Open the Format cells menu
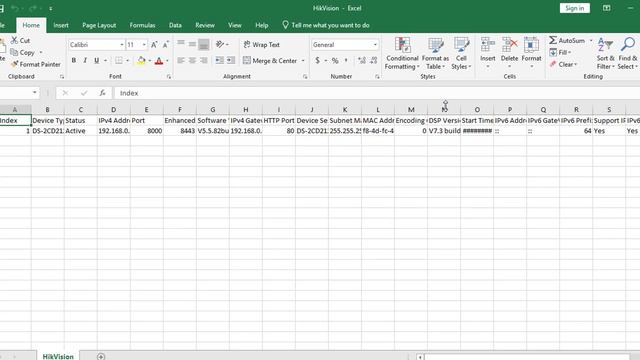Image resolution: width=640 pixels, height=360 pixels. tap(531, 53)
